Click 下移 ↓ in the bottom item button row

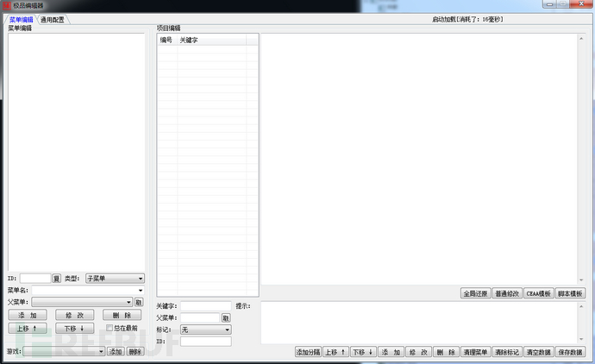[363, 352]
